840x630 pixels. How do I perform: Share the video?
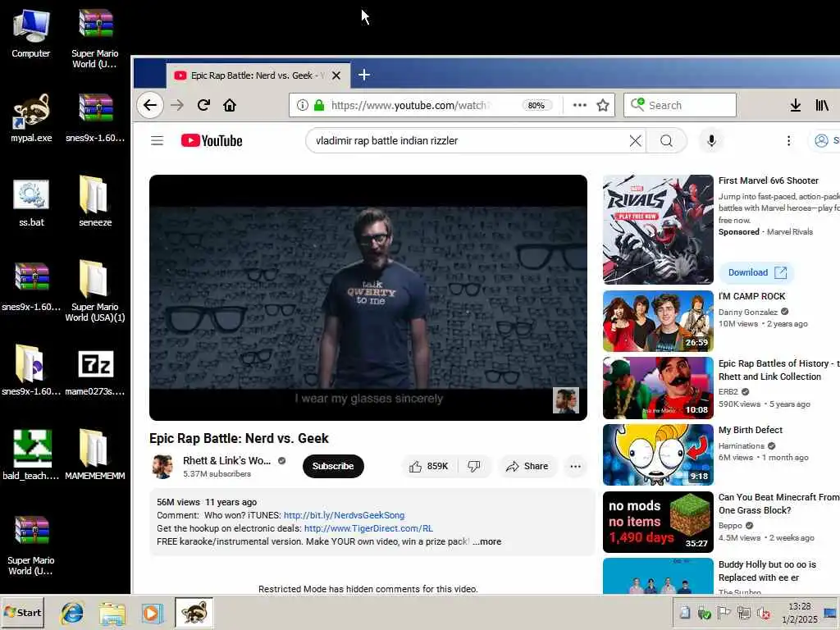(527, 466)
